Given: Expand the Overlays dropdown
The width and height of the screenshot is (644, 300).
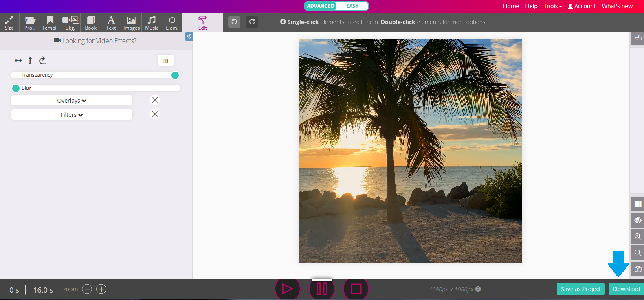Looking at the screenshot, I should (72, 101).
